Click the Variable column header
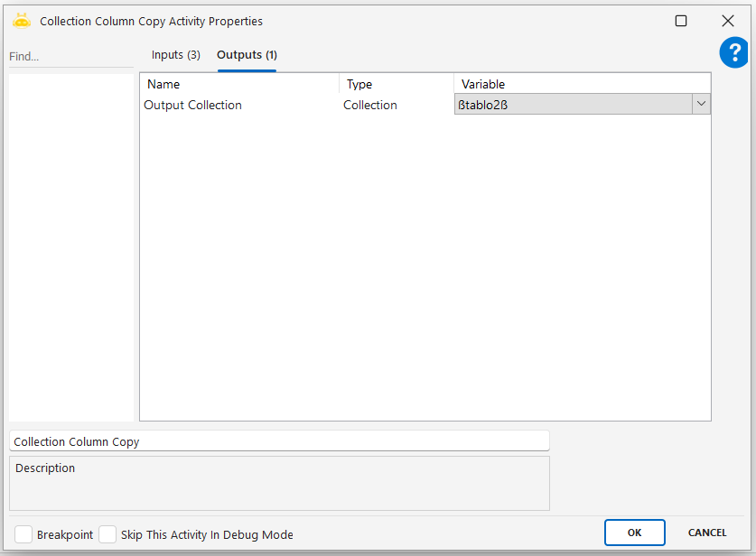The image size is (756, 556). coord(582,84)
